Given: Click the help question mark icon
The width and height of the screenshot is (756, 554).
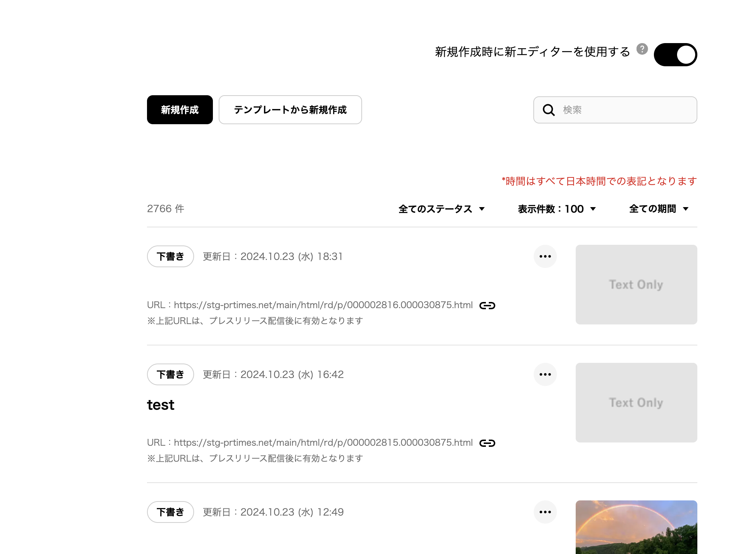Looking at the screenshot, I should [642, 49].
